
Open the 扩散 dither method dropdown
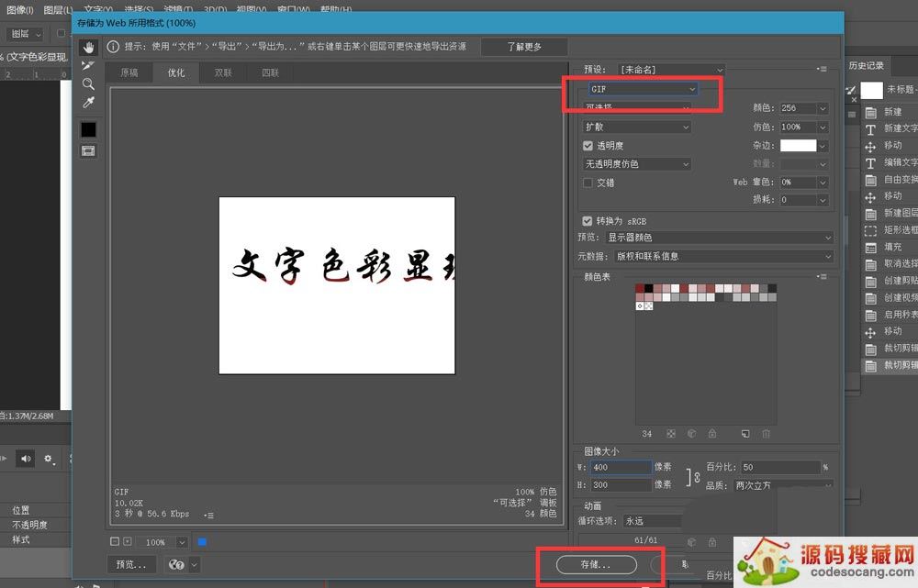(x=635, y=127)
